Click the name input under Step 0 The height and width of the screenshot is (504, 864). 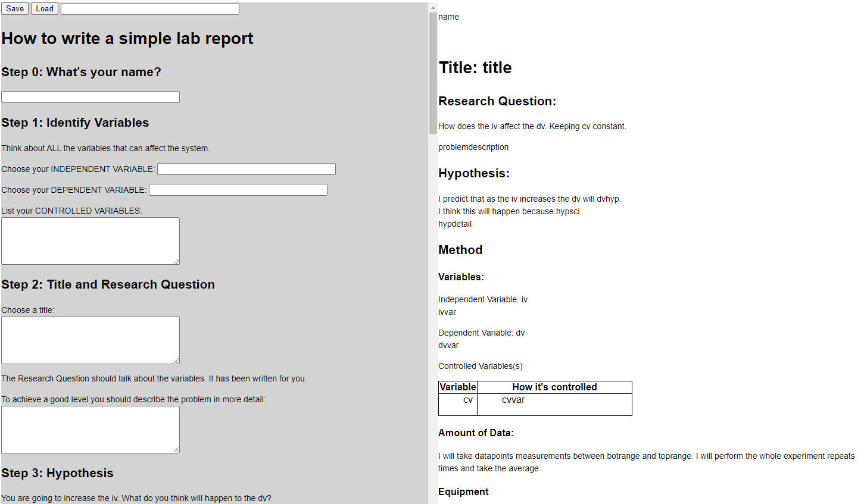pos(91,97)
